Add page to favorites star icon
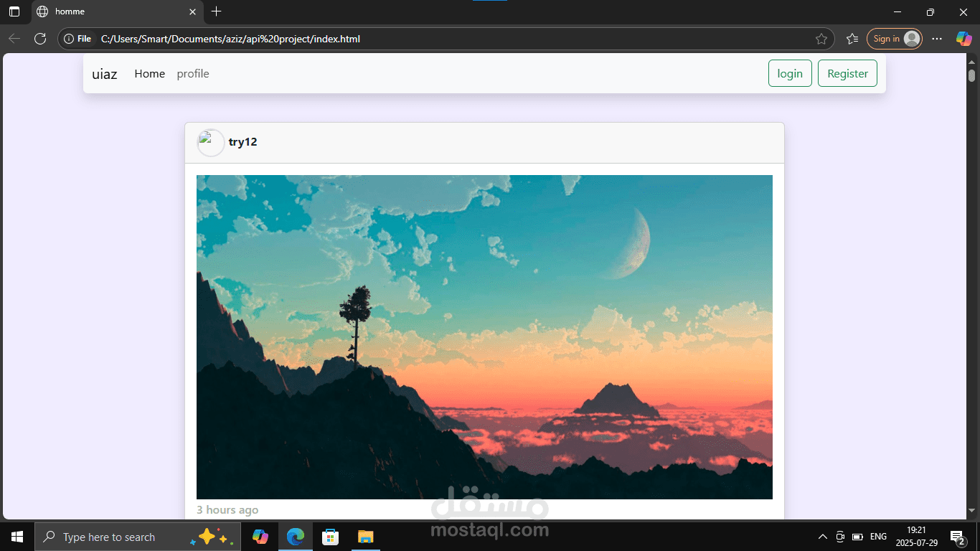Image resolution: width=980 pixels, height=551 pixels. 821,39
